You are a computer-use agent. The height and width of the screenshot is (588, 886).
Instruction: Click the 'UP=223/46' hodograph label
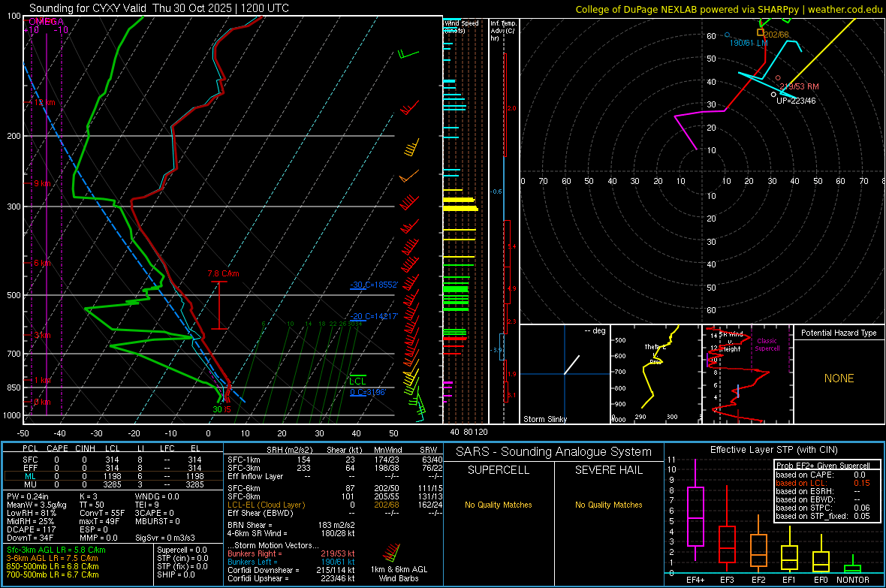(796, 101)
